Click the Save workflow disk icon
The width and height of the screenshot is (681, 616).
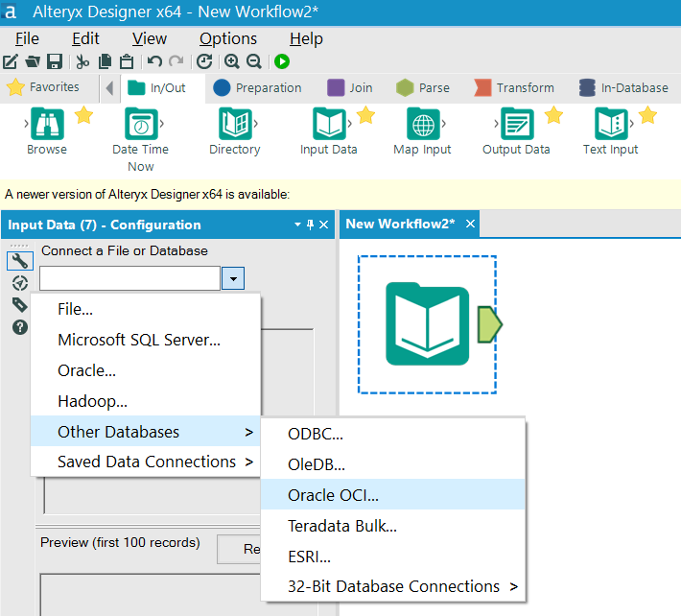pos(55,61)
